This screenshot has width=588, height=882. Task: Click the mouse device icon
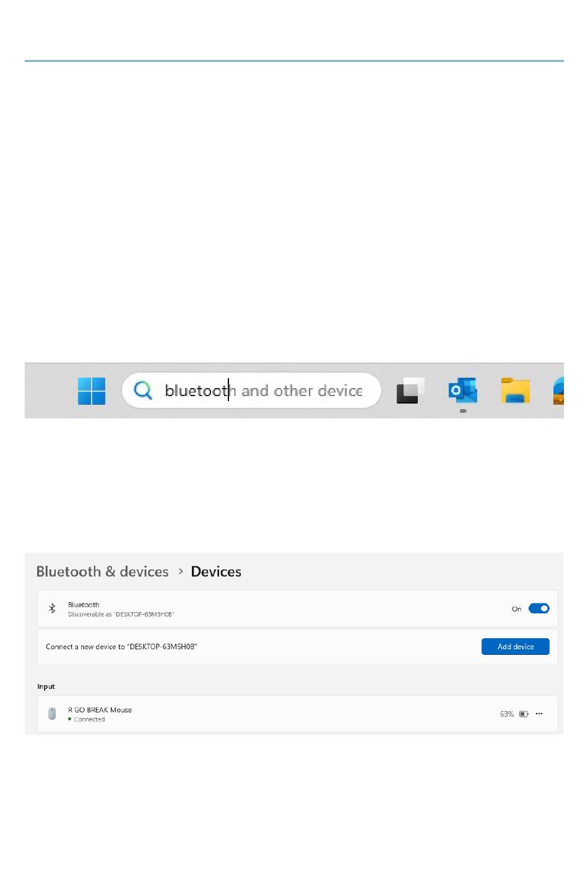tap(52, 714)
